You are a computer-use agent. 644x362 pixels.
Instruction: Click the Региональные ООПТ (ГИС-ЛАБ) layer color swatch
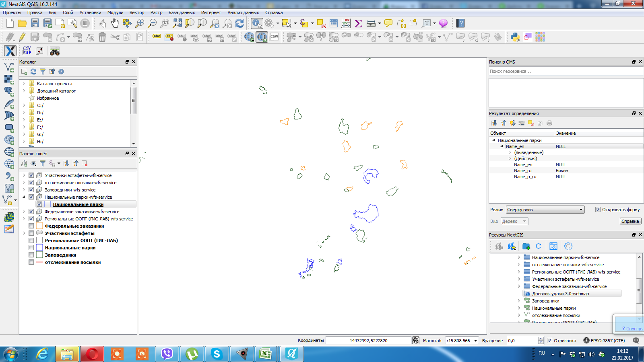click(x=39, y=241)
